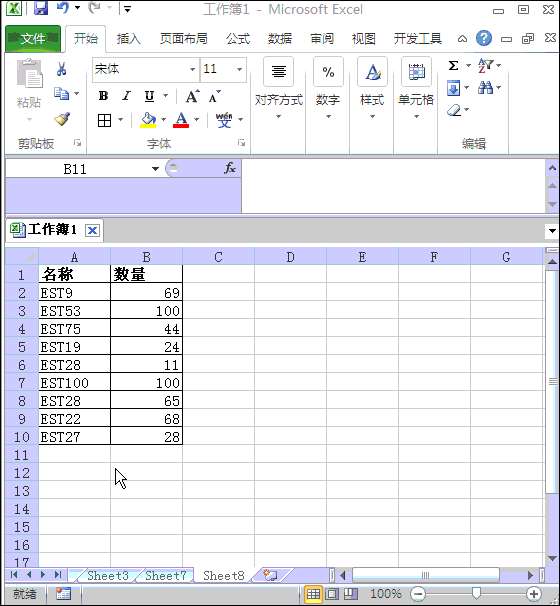Screen dimensions: 560x606
Task: Click the 样式 styles button
Action: coord(372,89)
